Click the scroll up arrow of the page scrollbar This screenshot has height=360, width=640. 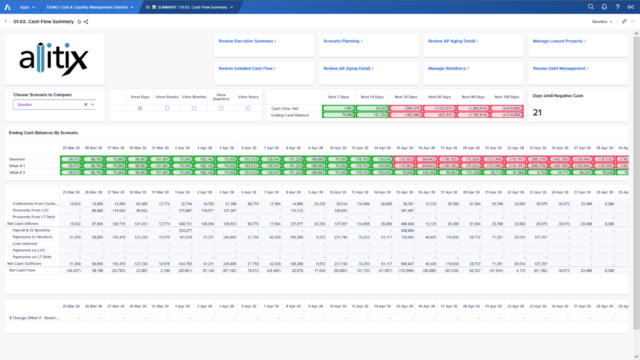[x=636, y=33]
